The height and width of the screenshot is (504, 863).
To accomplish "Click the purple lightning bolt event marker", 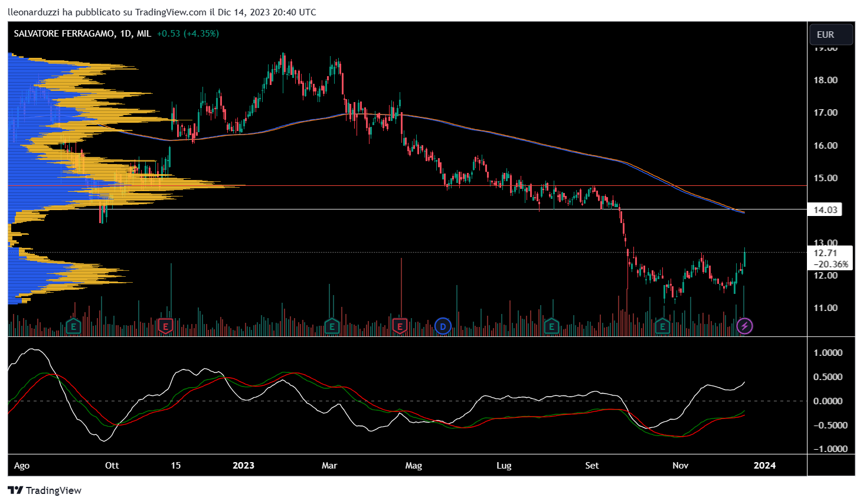I will pos(744,326).
